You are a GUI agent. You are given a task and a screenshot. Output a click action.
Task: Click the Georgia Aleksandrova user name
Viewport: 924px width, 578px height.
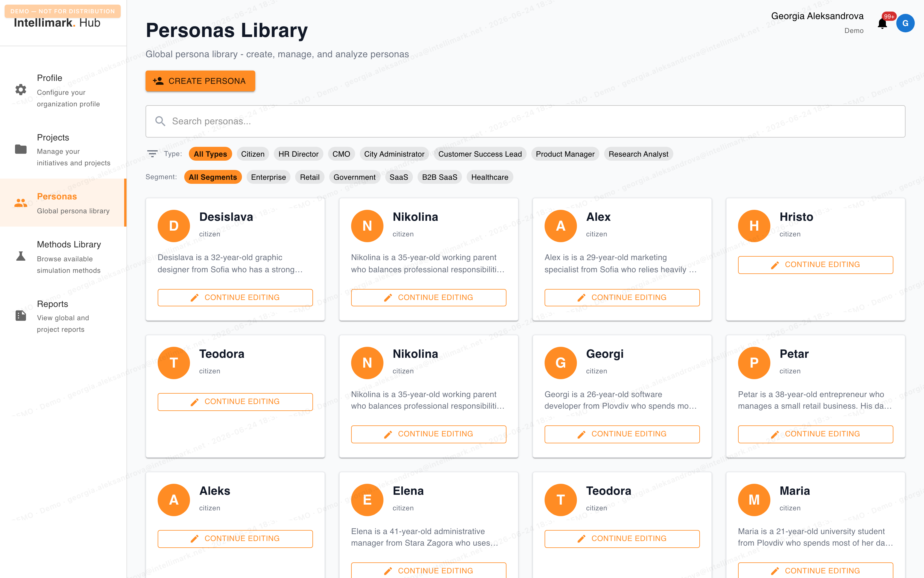click(x=817, y=16)
